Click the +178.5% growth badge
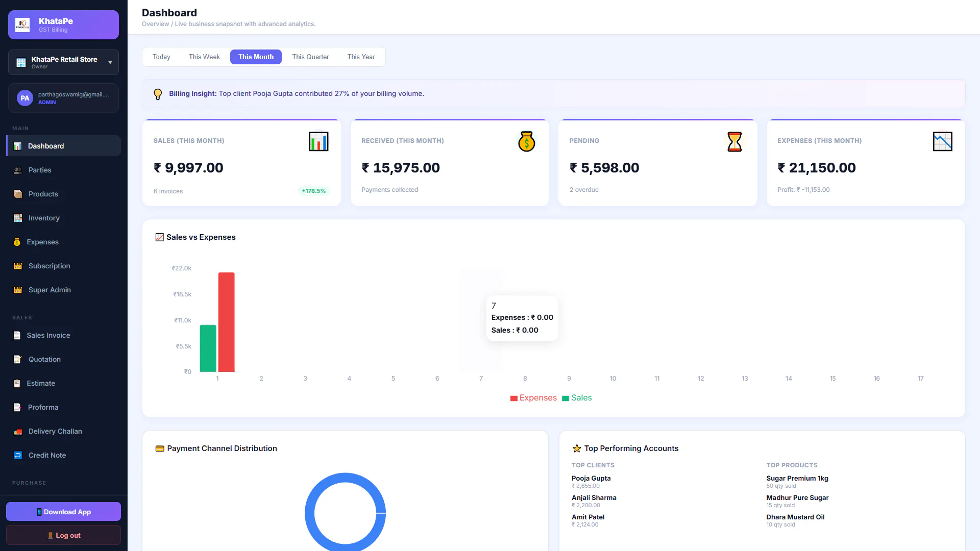This screenshot has height=551, width=980. (314, 191)
